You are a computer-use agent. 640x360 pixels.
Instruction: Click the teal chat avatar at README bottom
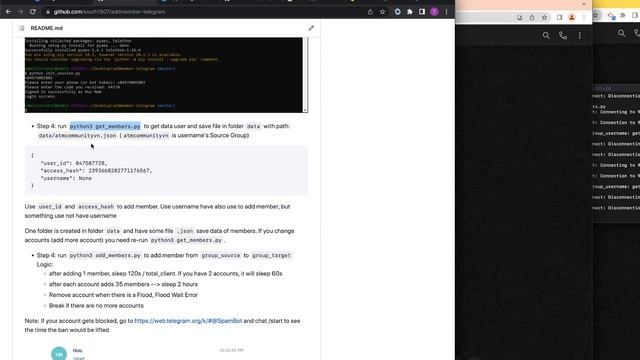point(59,353)
